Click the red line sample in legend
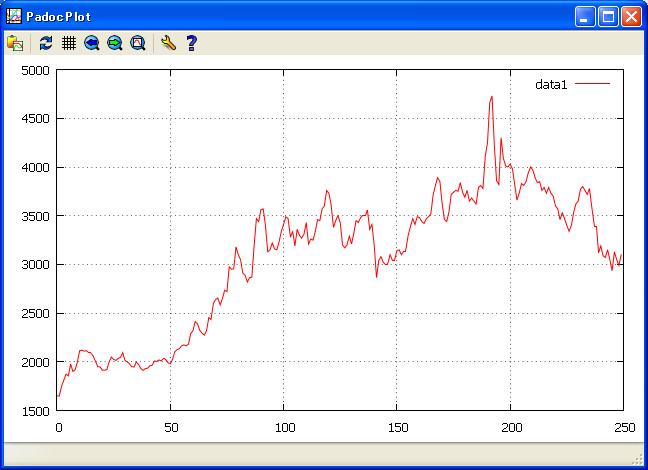 (x=592, y=85)
